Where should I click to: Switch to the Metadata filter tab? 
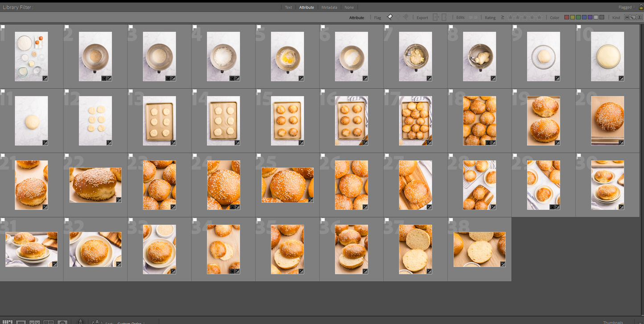click(x=329, y=7)
